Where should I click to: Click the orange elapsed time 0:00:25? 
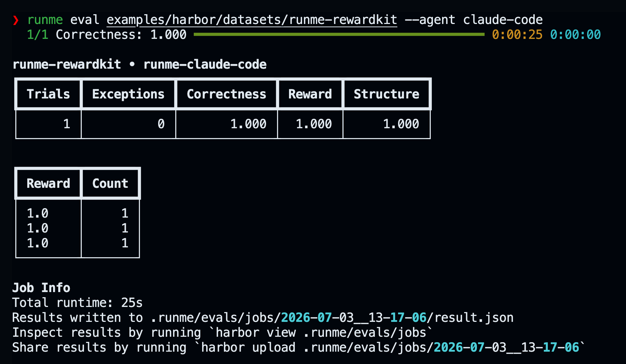point(517,35)
